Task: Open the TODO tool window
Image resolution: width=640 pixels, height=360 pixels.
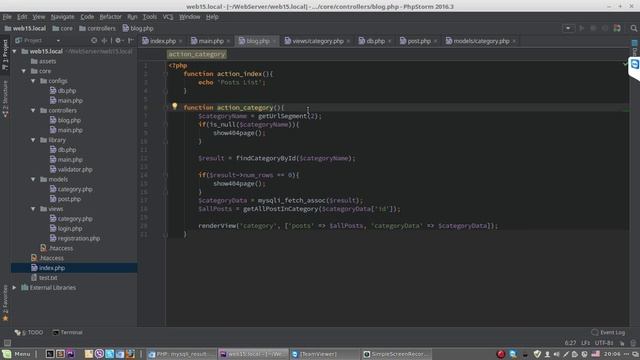Action: (x=29, y=332)
